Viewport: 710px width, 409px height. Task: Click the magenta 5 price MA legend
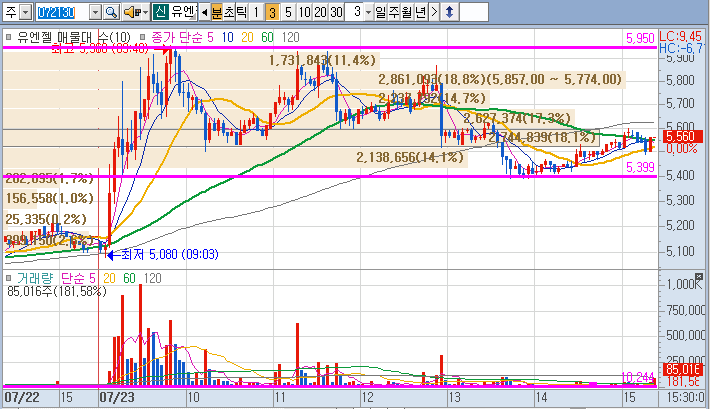coord(210,37)
